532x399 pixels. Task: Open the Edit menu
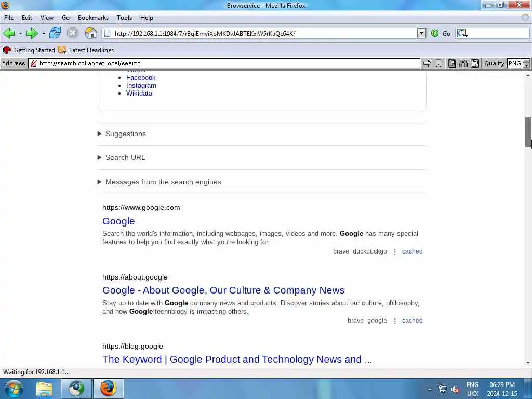pos(27,18)
